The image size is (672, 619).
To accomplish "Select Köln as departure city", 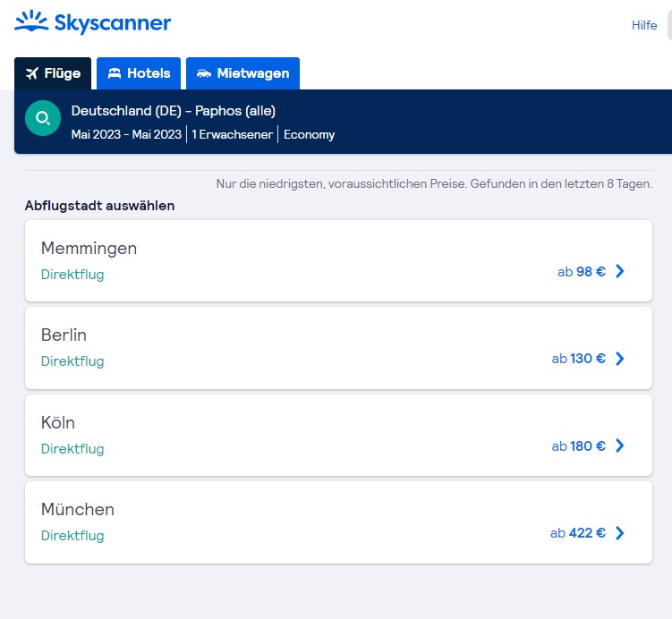I will click(338, 436).
